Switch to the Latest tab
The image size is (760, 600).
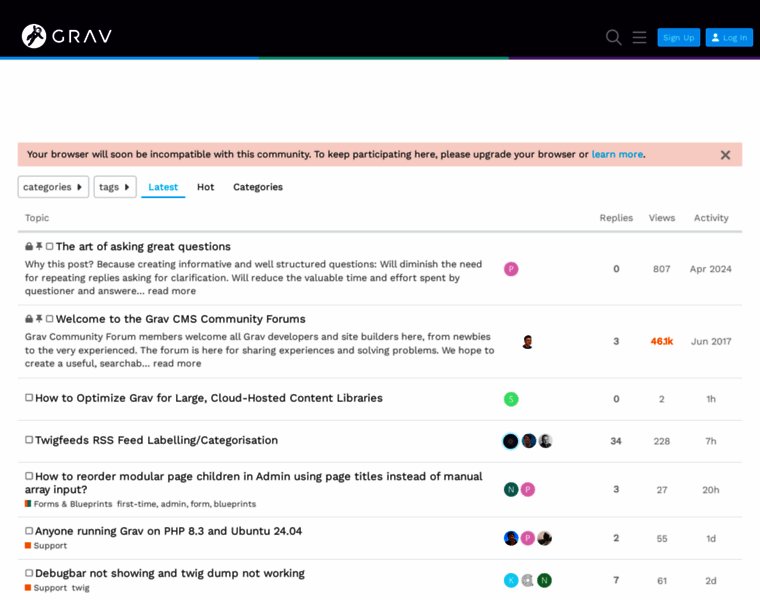pyautogui.click(x=163, y=187)
